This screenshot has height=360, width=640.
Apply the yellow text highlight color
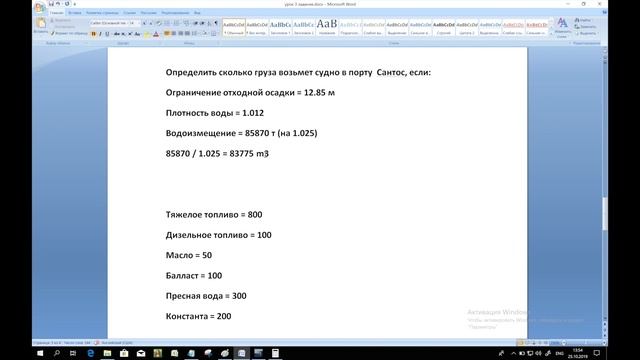click(147, 34)
